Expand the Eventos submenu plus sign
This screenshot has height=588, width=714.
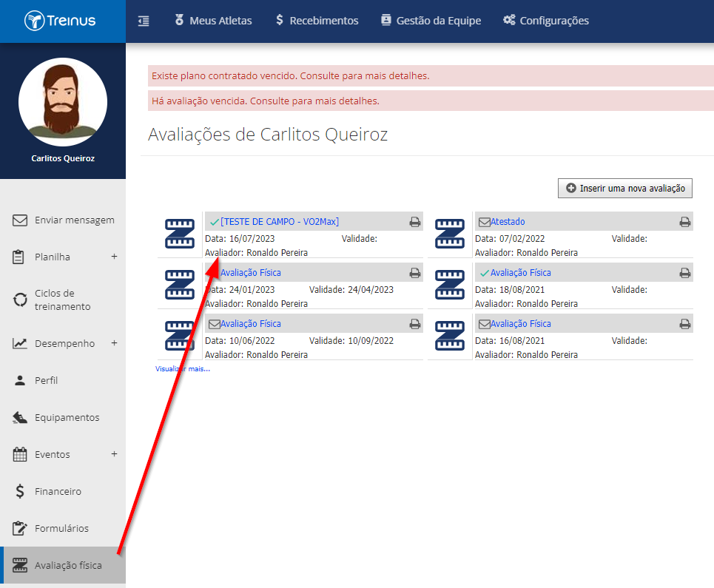click(114, 454)
